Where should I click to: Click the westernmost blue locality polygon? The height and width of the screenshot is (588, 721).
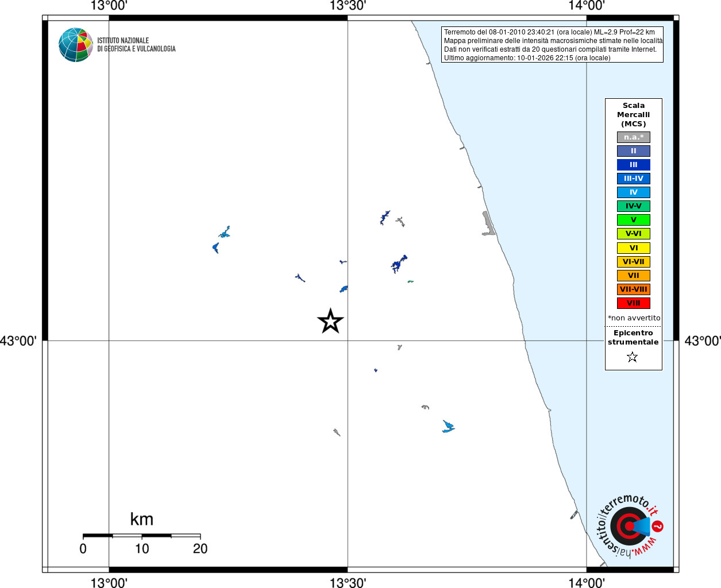216,247
